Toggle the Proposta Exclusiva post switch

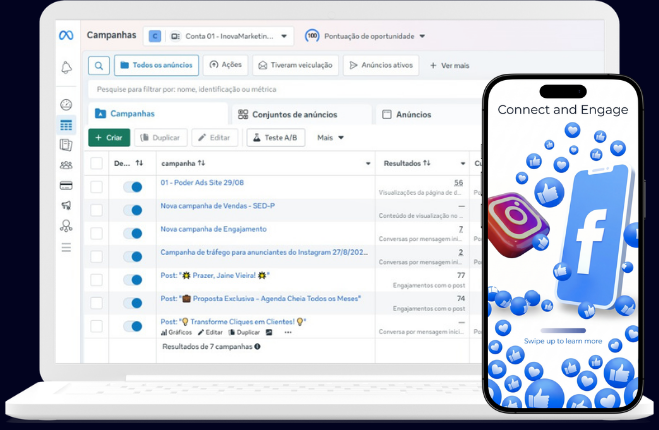tap(133, 303)
